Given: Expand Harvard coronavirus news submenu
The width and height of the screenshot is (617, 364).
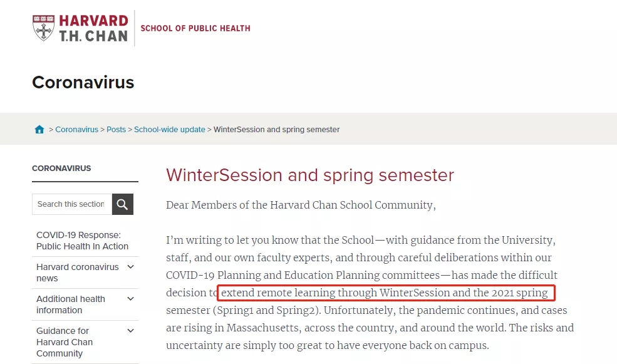Looking at the screenshot, I should [131, 267].
